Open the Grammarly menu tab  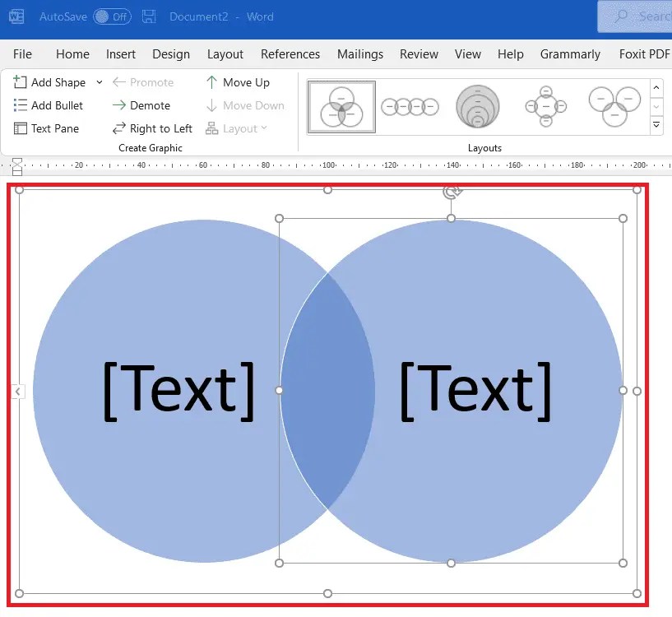570,54
